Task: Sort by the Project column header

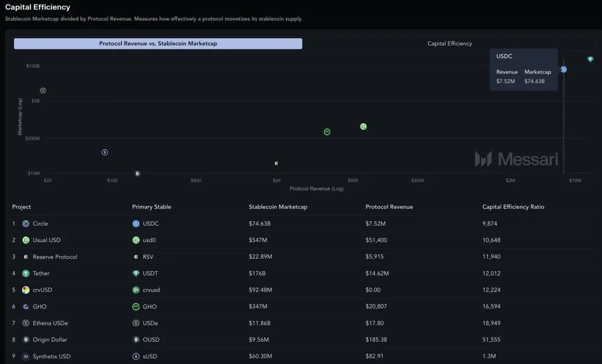Action: pos(22,207)
